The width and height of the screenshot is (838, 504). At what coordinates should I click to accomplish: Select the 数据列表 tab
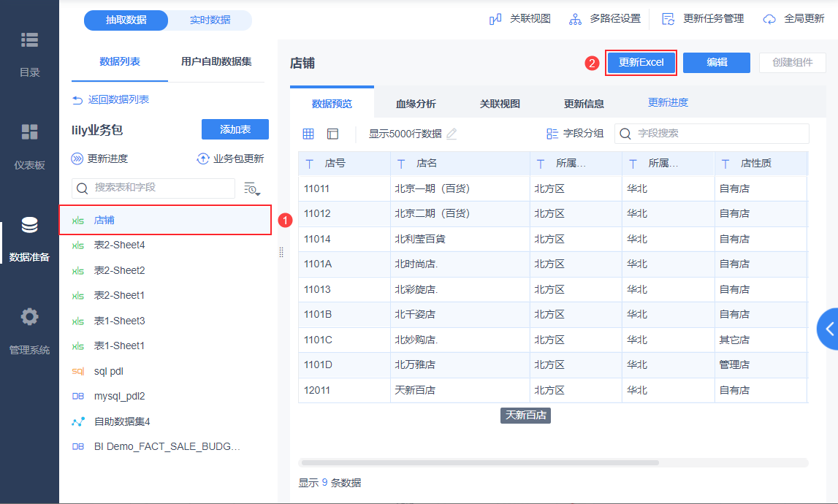pos(120,62)
